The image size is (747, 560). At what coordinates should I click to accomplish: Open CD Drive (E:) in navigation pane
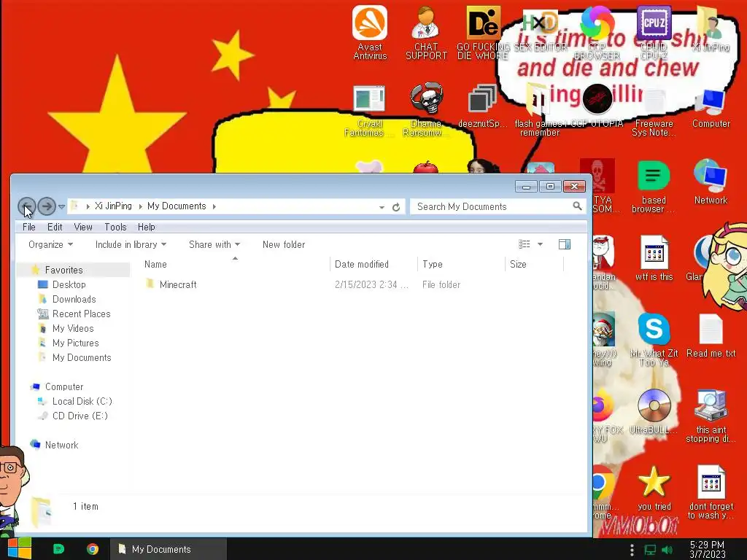tap(80, 416)
